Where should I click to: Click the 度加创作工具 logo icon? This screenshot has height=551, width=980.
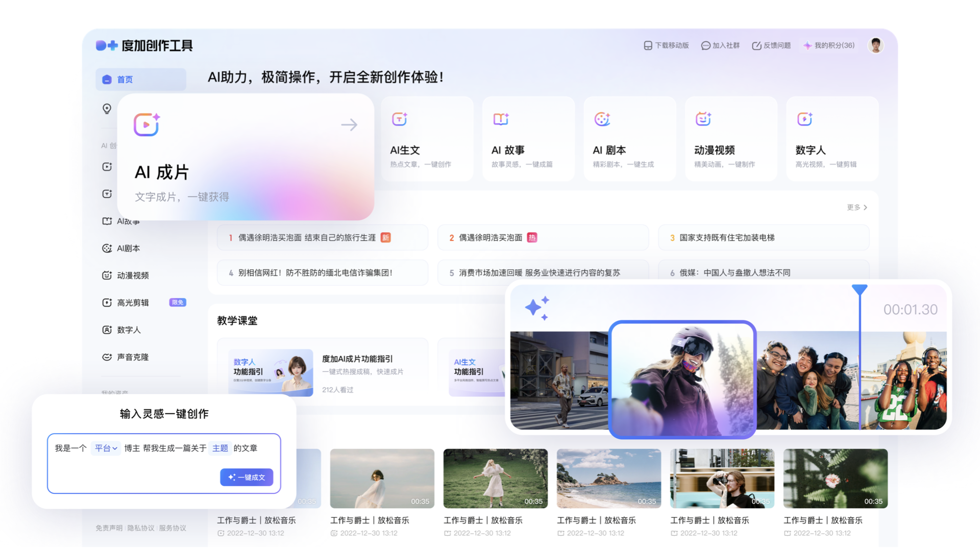coord(107,45)
